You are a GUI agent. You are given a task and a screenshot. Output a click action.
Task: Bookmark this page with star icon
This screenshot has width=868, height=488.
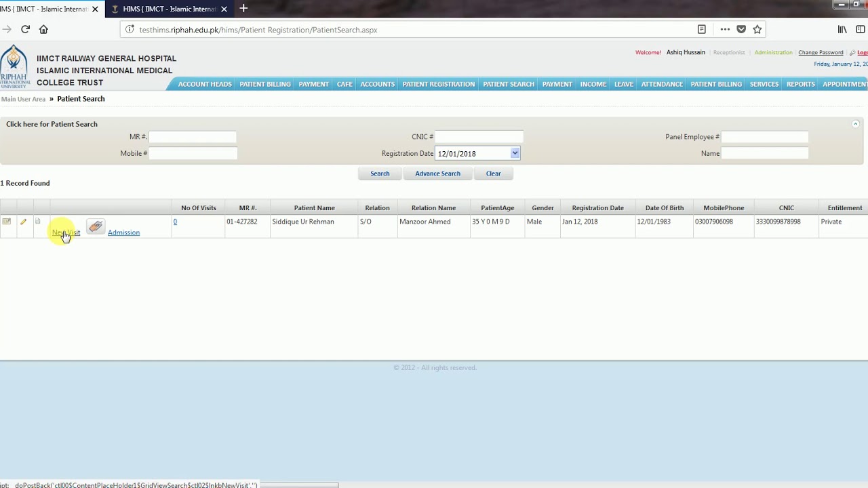pos(757,29)
